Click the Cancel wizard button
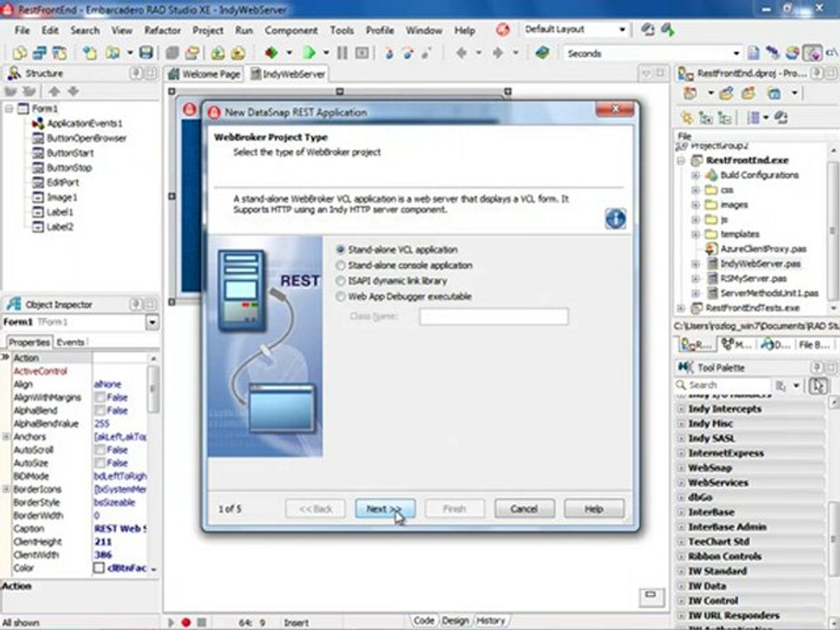The image size is (840, 630). (524, 508)
